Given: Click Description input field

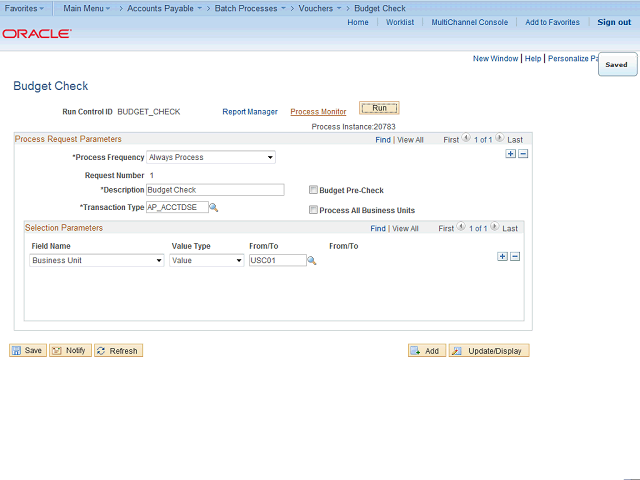Looking at the screenshot, I should [215, 190].
